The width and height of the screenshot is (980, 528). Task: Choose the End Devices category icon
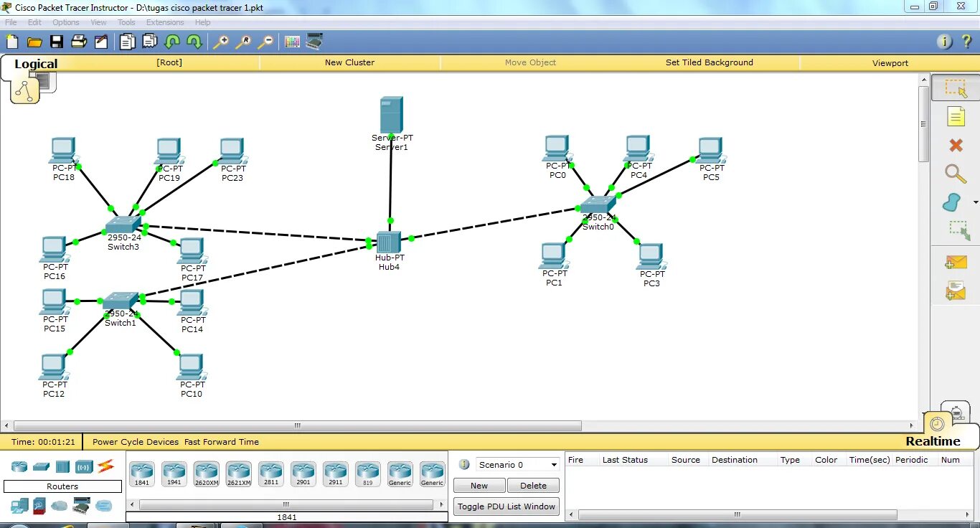pyautogui.click(x=19, y=506)
